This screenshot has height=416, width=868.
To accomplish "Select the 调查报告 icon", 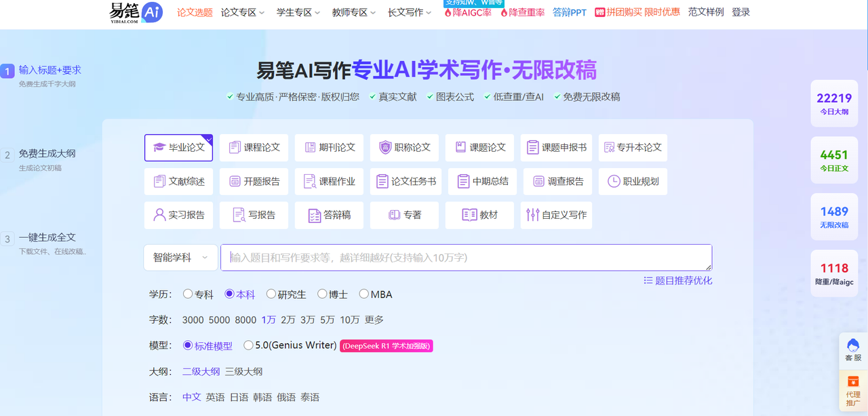I will pyautogui.click(x=538, y=182).
